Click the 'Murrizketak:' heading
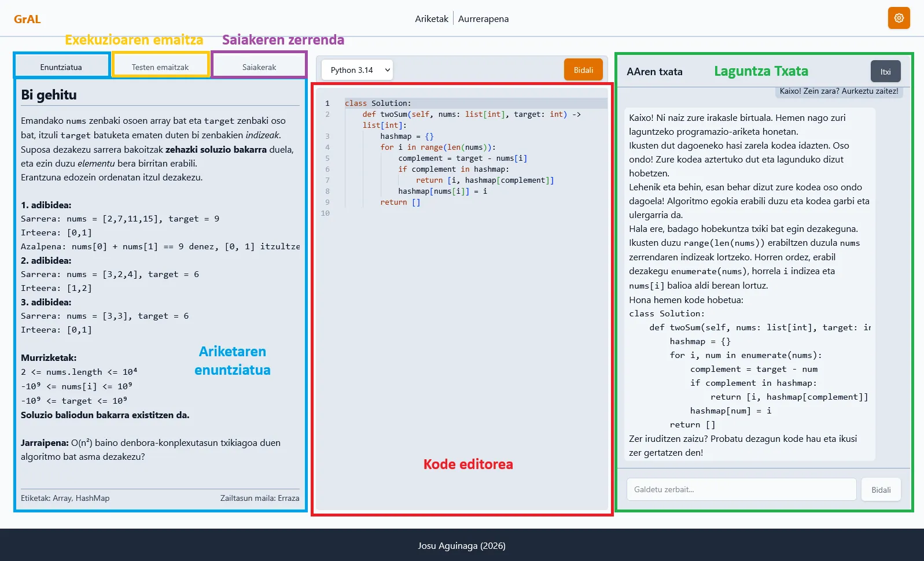Viewport: 924px width, 561px height. [49, 357]
